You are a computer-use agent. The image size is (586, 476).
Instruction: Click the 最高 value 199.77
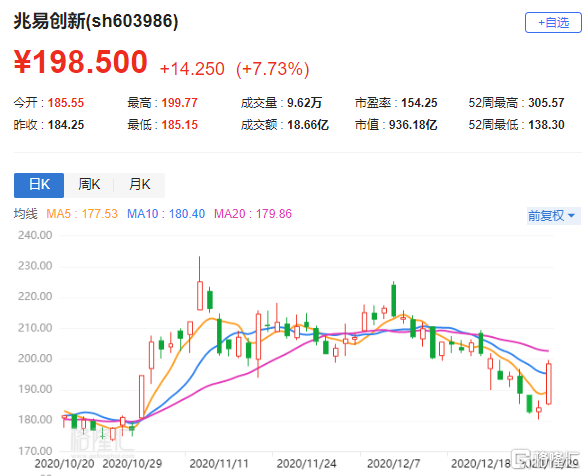pos(179,103)
